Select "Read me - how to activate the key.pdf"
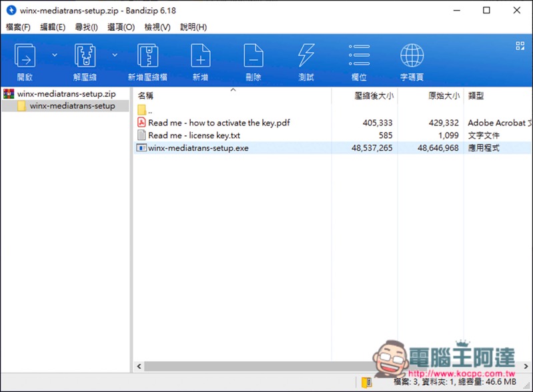 tap(219, 123)
